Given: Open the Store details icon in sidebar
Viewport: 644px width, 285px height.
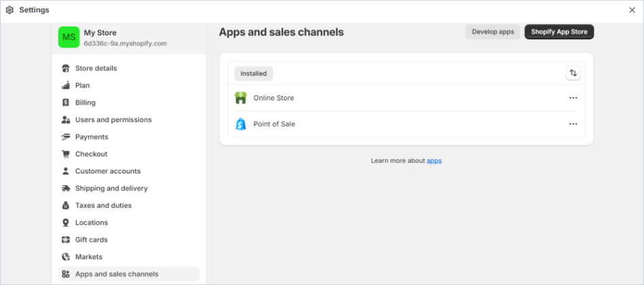Looking at the screenshot, I should (66, 69).
